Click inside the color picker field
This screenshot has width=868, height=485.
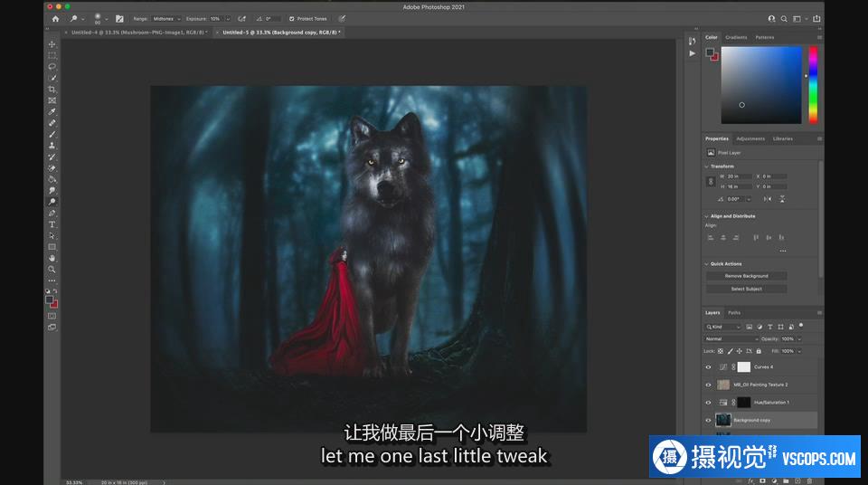point(761,85)
